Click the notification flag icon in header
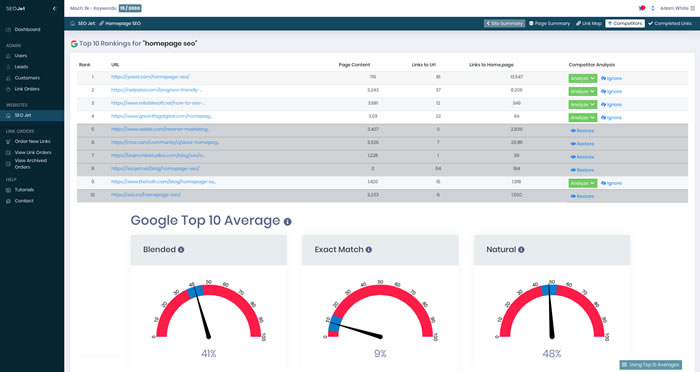The image size is (700, 372). (642, 8)
